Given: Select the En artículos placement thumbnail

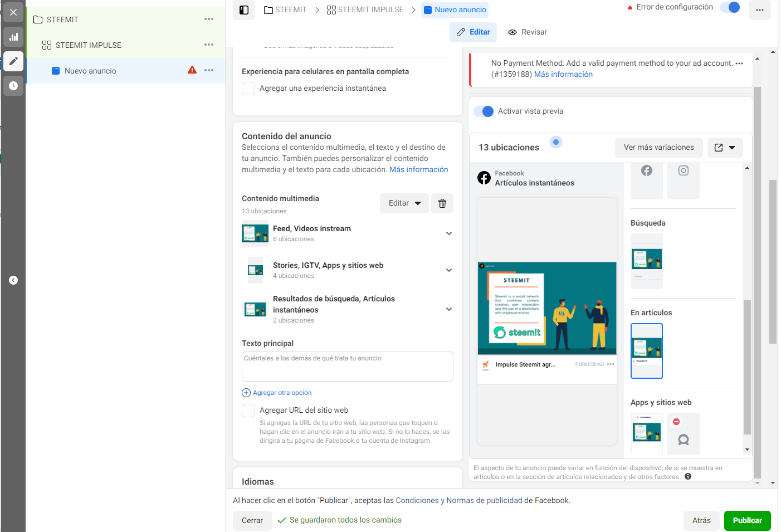Looking at the screenshot, I should [x=647, y=351].
